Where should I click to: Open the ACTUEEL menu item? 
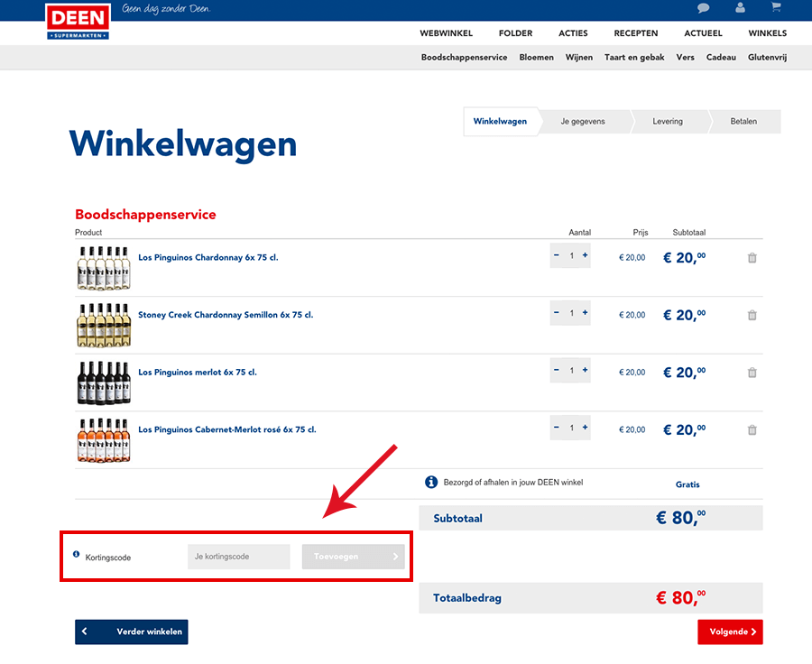tap(703, 33)
